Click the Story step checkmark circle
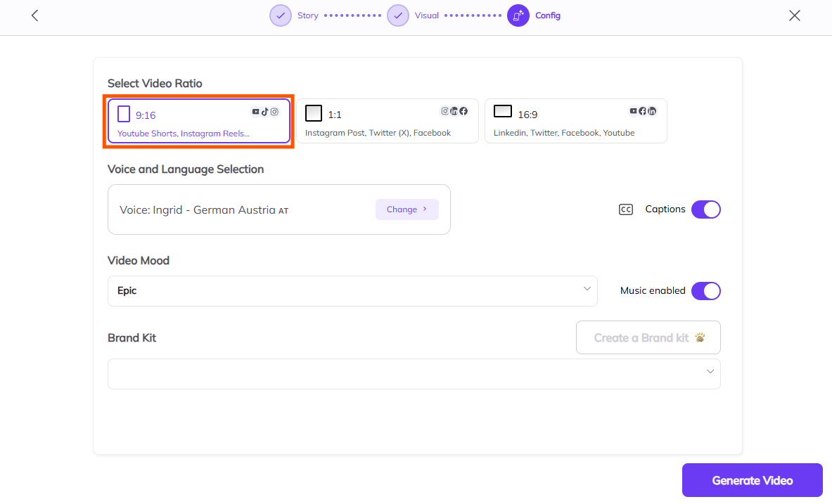832x504 pixels. 281,15
